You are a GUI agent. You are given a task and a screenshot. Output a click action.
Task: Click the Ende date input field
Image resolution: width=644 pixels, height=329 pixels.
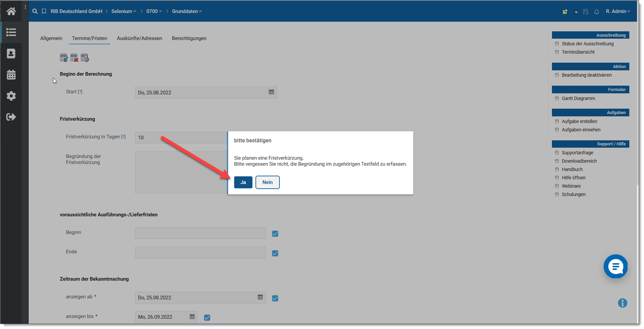200,252
